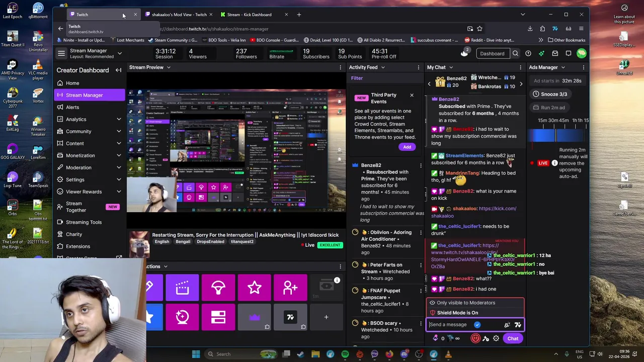The width and height of the screenshot is (644, 362).
Task: Click the add-person quick action tile
Action: [x=290, y=288]
